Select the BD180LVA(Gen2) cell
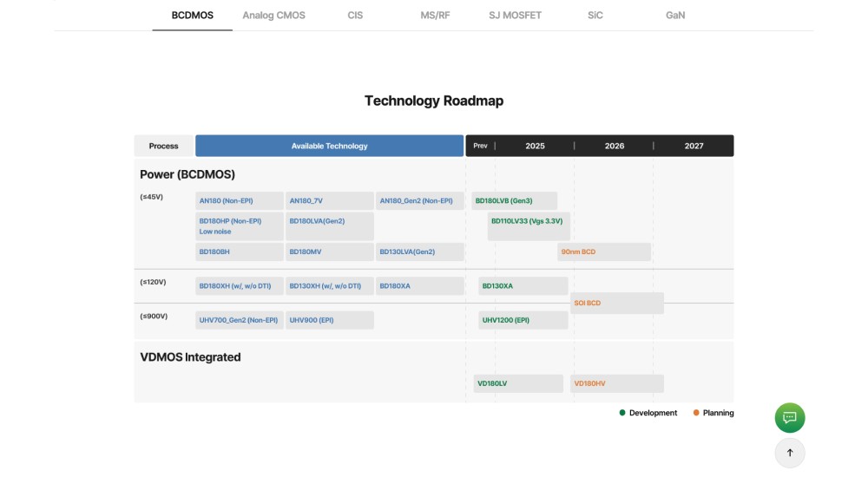This screenshot has width=868, height=477. (x=329, y=226)
